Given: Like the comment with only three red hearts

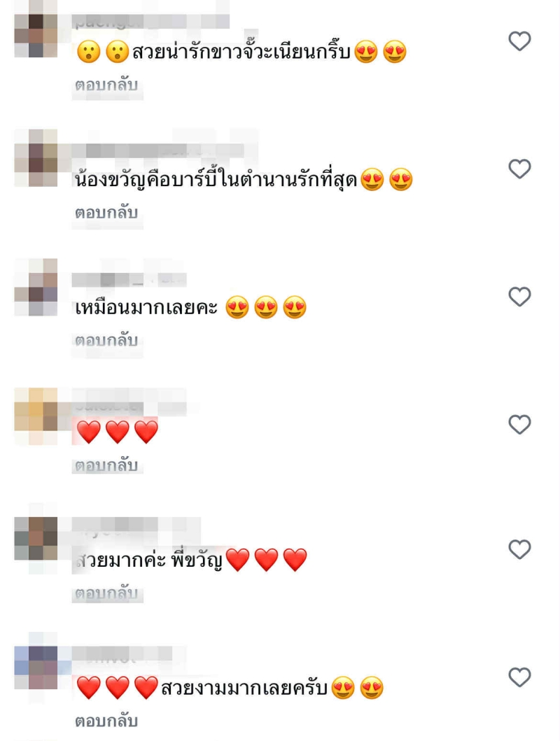Looking at the screenshot, I should (x=519, y=424).
